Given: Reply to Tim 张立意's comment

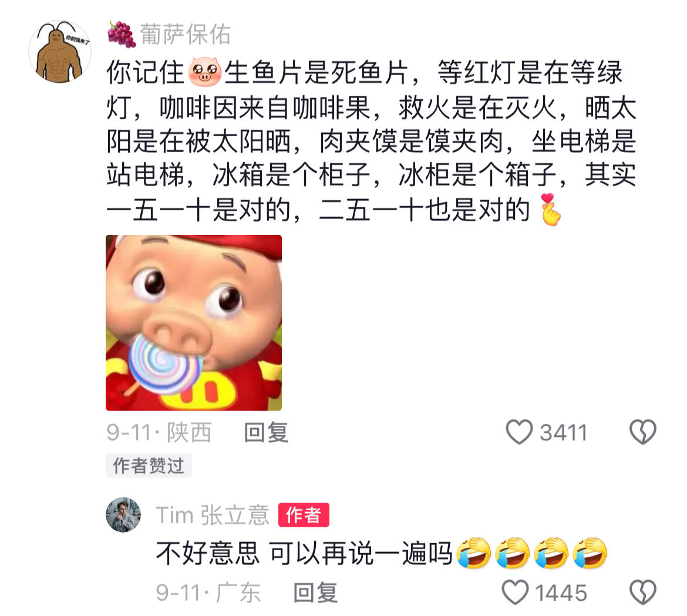Looking at the screenshot, I should 315,593.
